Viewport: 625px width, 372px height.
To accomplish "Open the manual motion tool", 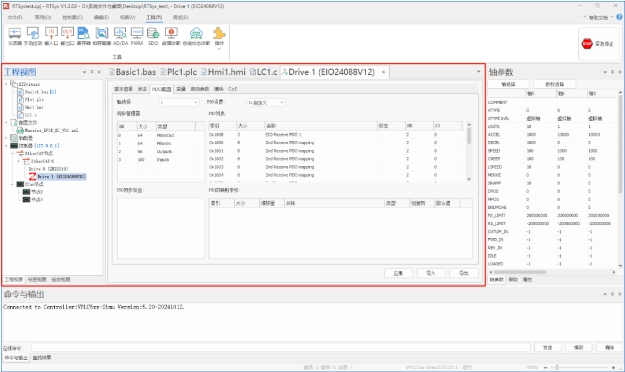I will [x=33, y=36].
